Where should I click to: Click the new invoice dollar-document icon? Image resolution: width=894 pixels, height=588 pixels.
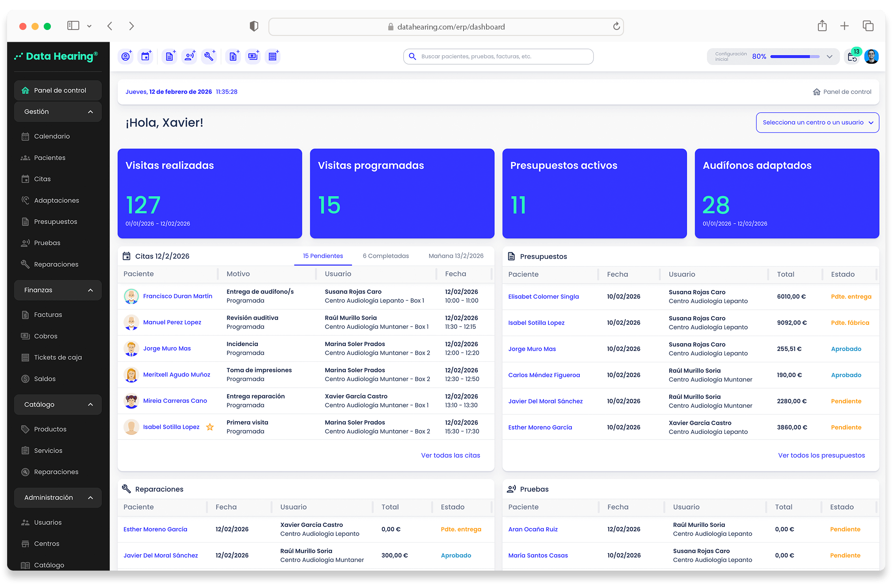coord(233,56)
